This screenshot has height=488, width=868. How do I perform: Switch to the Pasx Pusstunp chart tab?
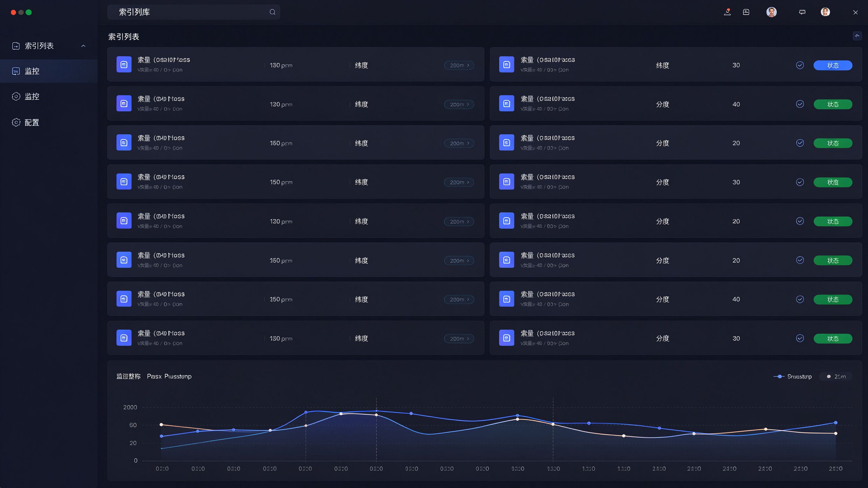point(169,376)
